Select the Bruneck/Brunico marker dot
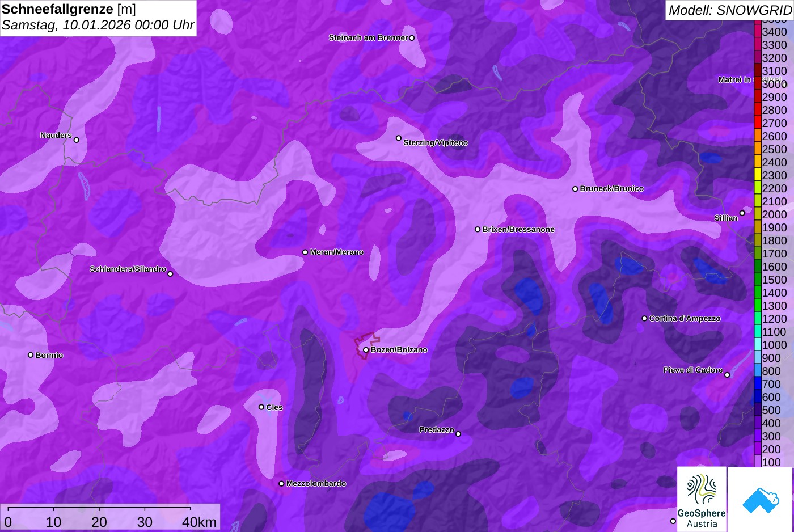This screenshot has height=532, width=794. pos(575,189)
